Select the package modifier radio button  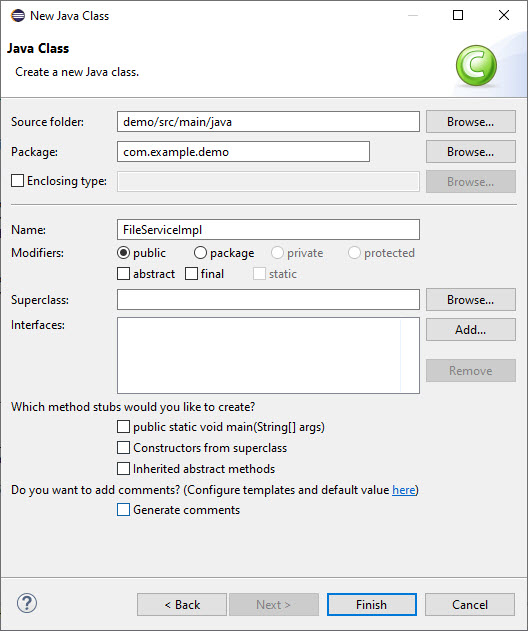(x=200, y=253)
